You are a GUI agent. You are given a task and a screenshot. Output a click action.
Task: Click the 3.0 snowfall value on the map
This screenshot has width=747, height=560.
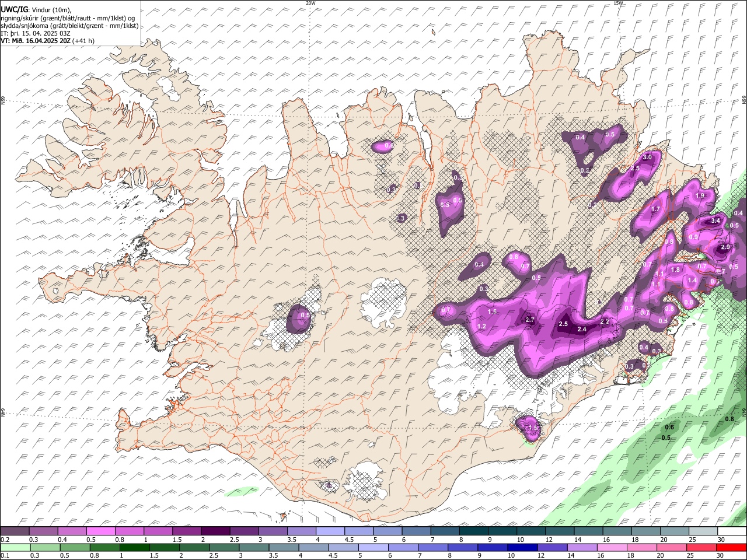[x=647, y=157]
